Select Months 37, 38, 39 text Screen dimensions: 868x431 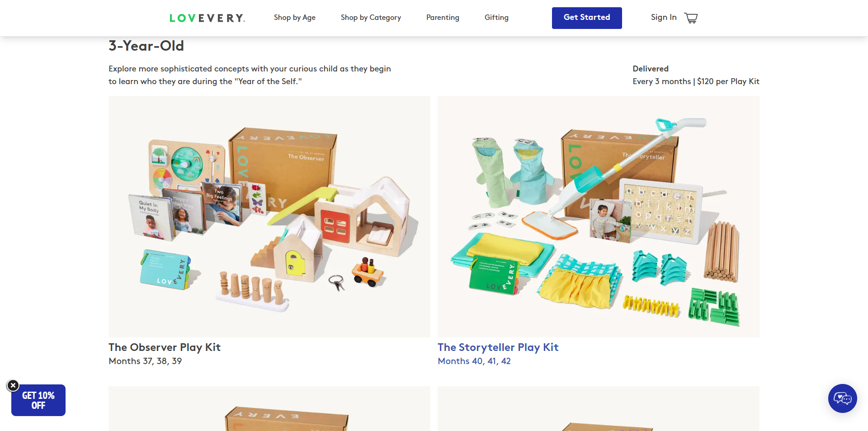[145, 361]
